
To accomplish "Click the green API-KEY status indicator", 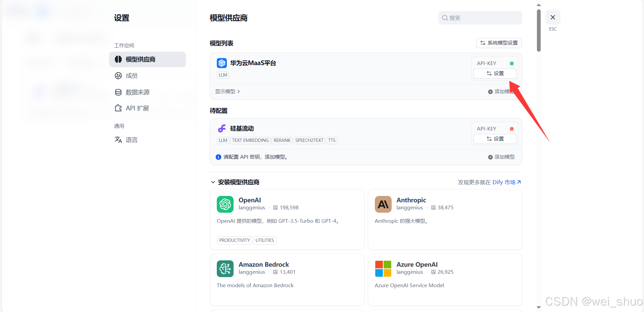I will (512, 63).
